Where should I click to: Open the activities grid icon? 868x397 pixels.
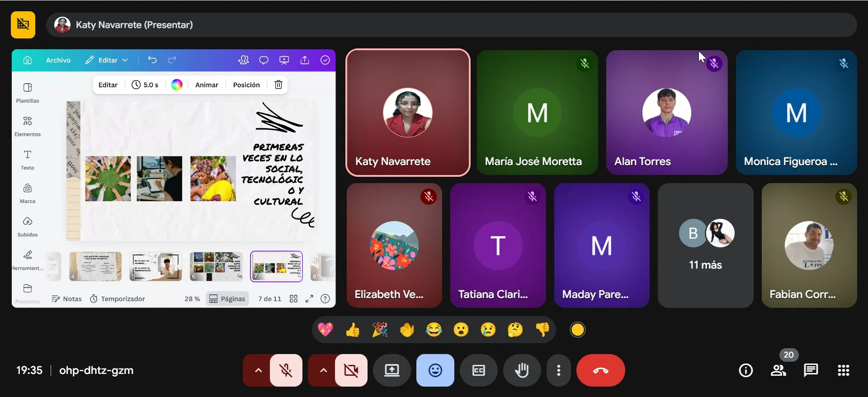click(843, 370)
